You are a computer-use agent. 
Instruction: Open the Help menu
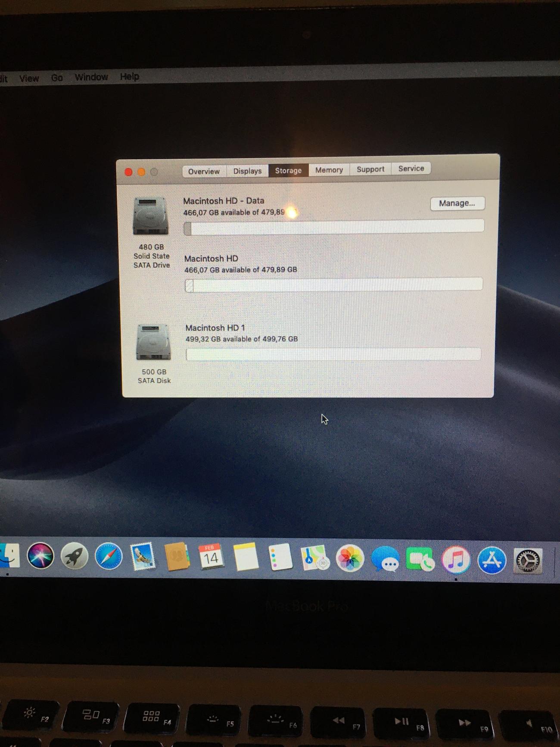pyautogui.click(x=129, y=76)
